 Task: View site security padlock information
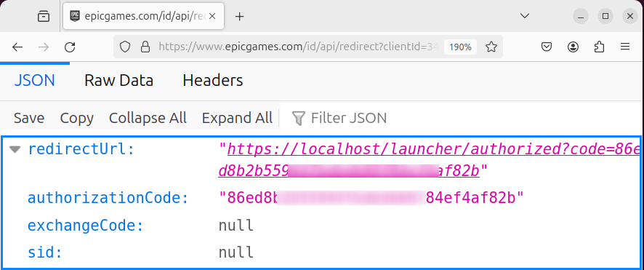pyautogui.click(x=145, y=47)
